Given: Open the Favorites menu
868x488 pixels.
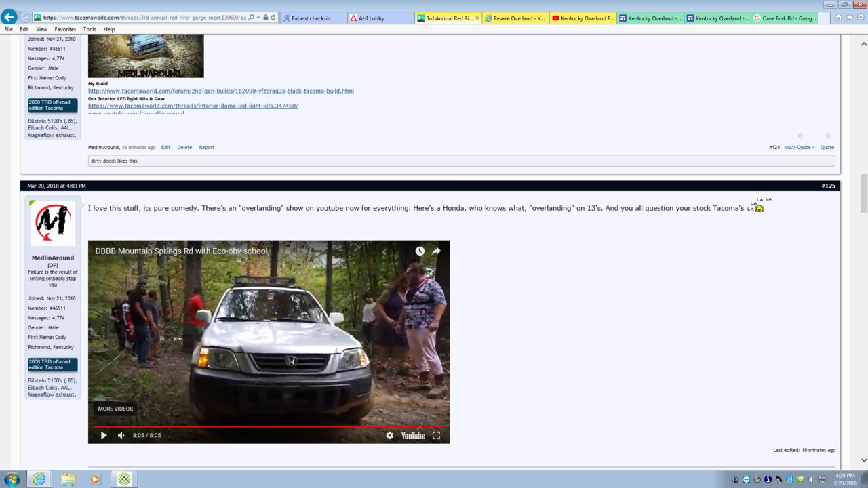Looking at the screenshot, I should [65, 29].
